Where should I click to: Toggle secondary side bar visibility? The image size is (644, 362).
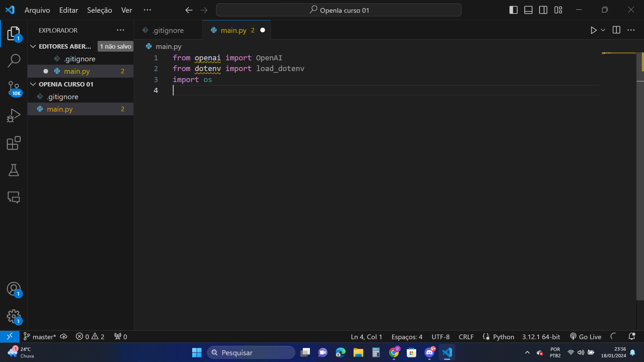pyautogui.click(x=543, y=10)
